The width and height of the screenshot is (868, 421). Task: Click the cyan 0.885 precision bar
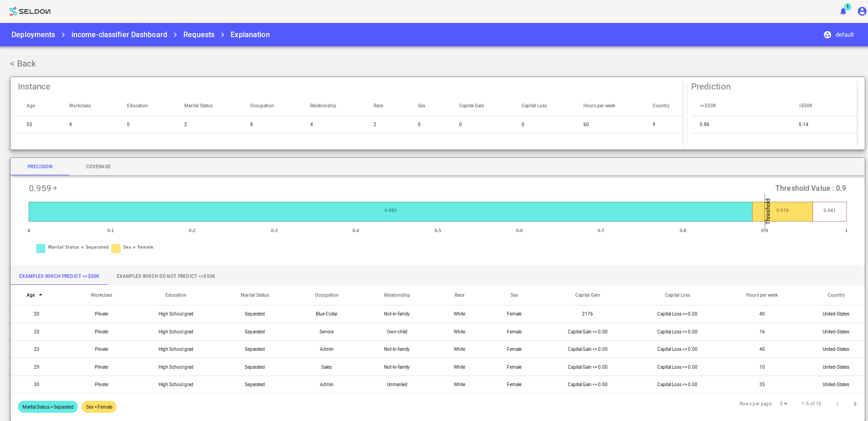[390, 212]
